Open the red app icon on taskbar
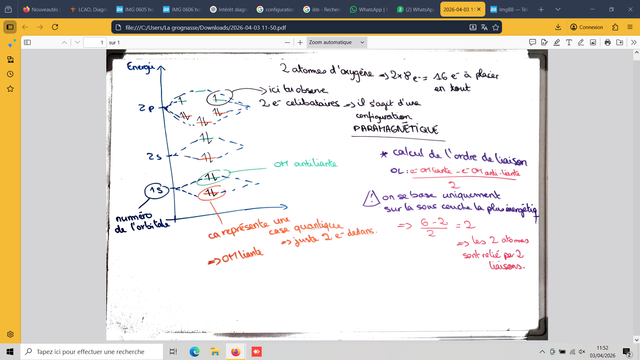Viewport: 640px width, 360px height. click(256, 351)
